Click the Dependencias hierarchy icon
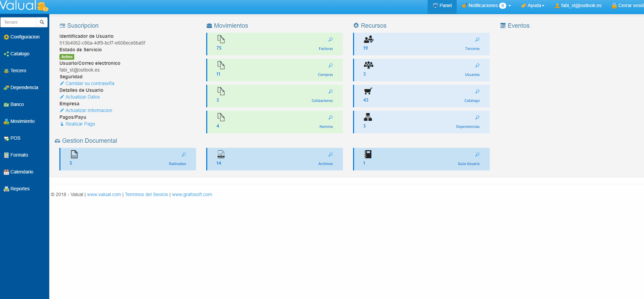644x299 pixels. [368, 117]
